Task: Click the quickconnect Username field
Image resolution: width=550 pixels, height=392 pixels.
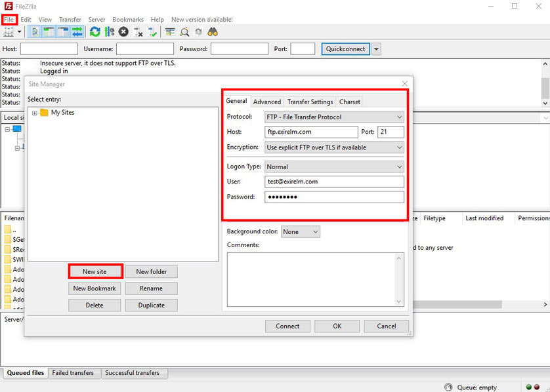Action: click(145, 49)
